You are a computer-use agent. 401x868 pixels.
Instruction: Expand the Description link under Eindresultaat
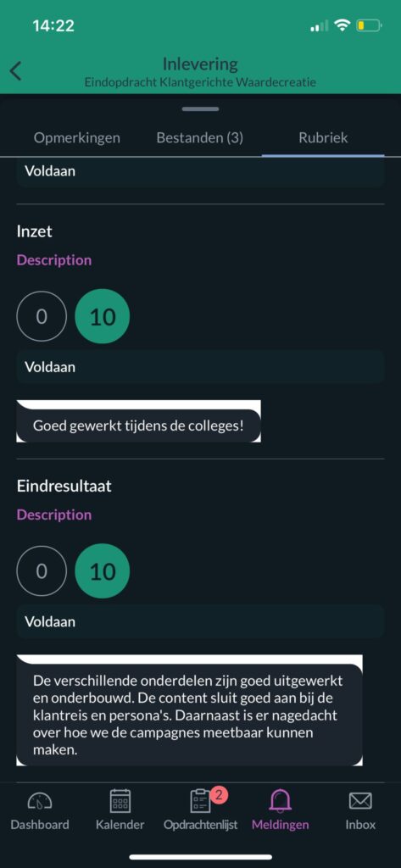tap(54, 515)
